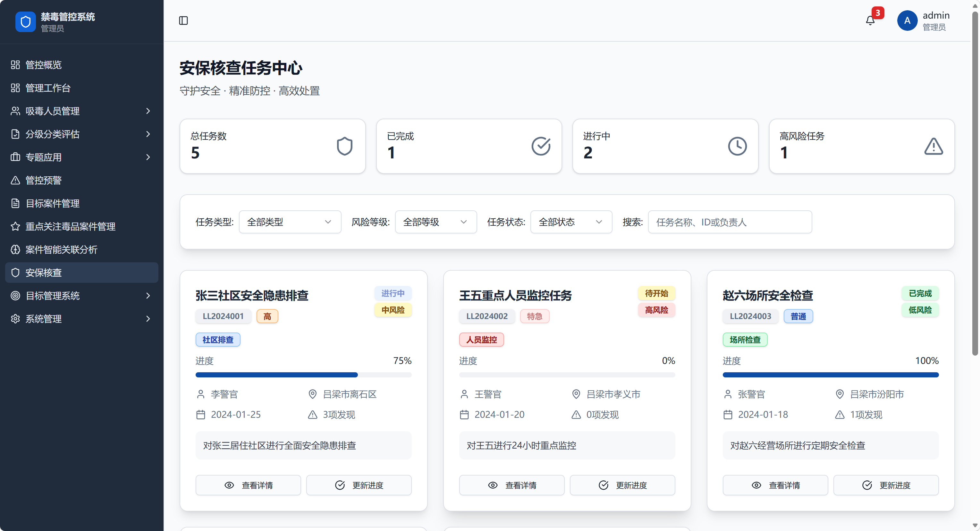
Task: Click the checkmark icon in 已完成 card
Action: 541,146
